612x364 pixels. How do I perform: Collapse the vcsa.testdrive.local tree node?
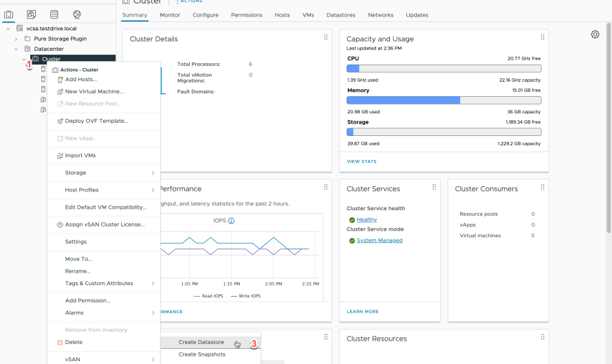point(8,28)
